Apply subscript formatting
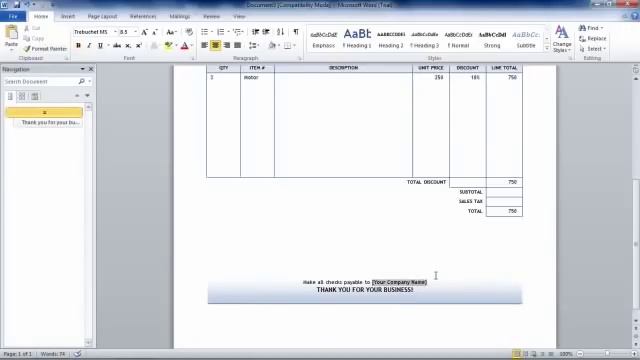Screen dimensions: 640x360 tap(128, 45)
